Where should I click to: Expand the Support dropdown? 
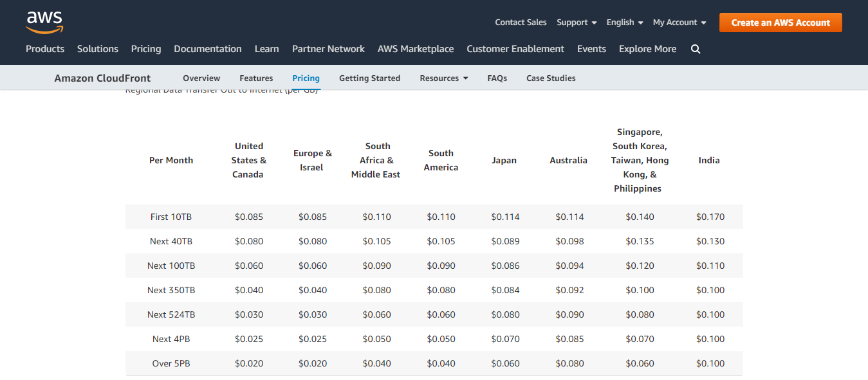point(577,23)
